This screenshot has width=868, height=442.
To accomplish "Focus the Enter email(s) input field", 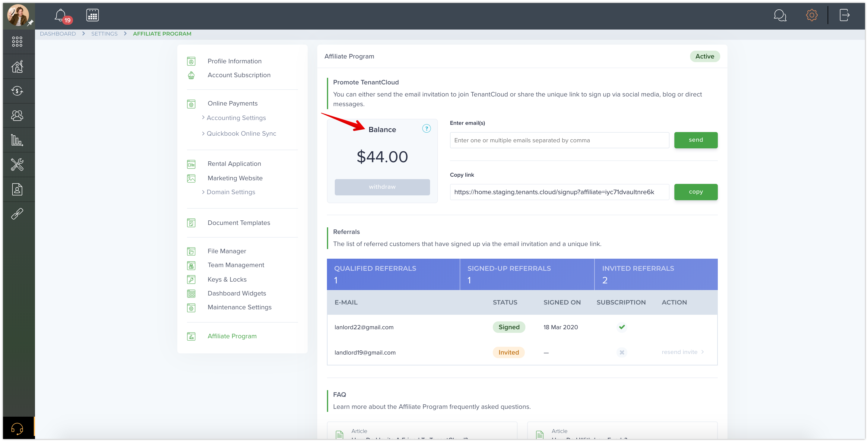I will click(559, 140).
